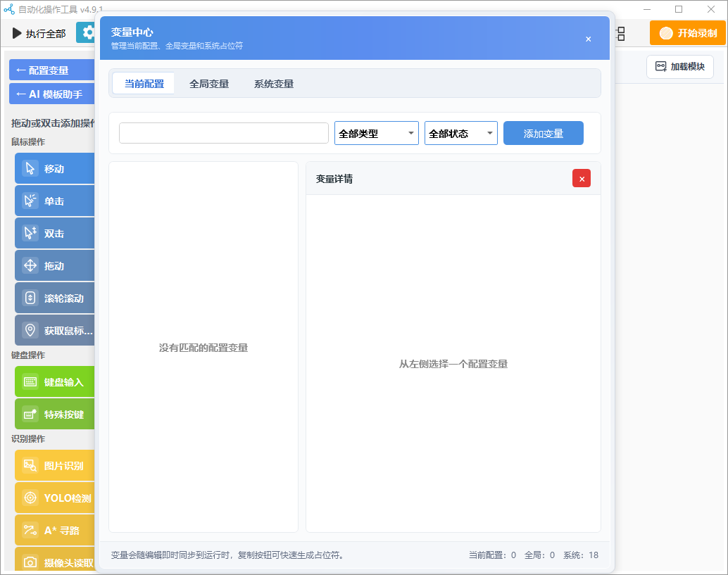
Task: Click the 当前配置: 0 count in footer
Action: [492, 555]
